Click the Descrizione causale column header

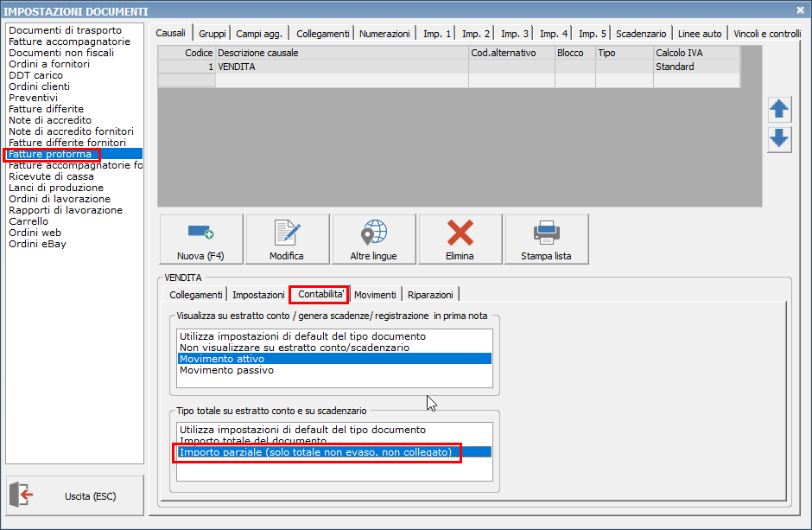point(342,53)
